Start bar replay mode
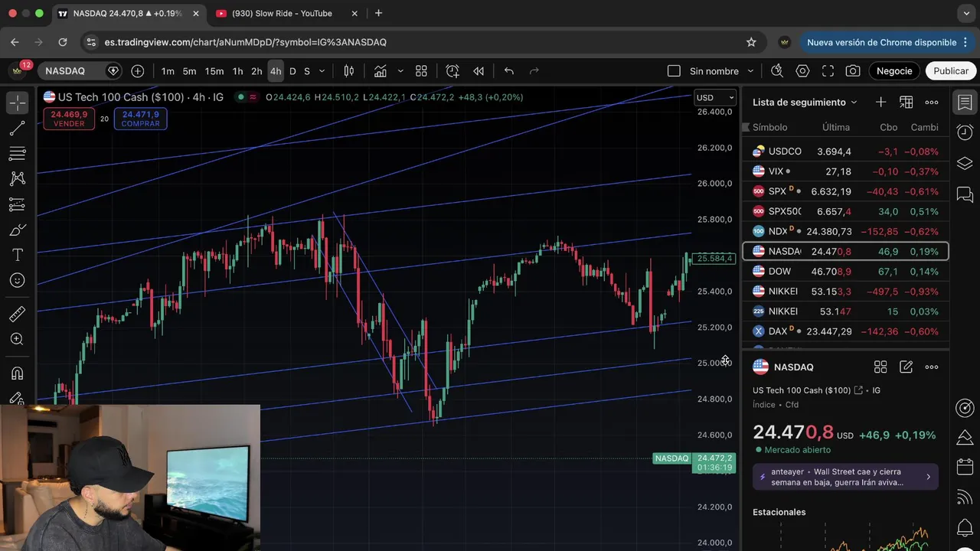Screen dimensions: 980x551 (x=479, y=71)
